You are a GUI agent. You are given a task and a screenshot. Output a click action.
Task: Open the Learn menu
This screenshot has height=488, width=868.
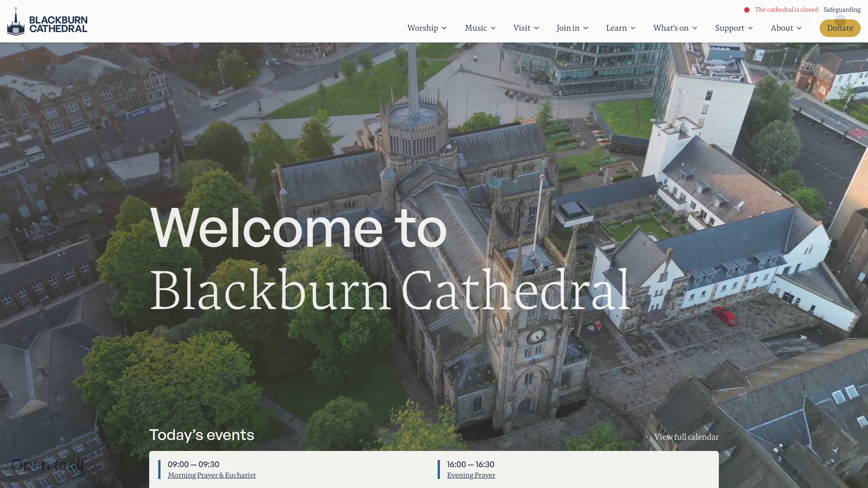click(x=616, y=28)
